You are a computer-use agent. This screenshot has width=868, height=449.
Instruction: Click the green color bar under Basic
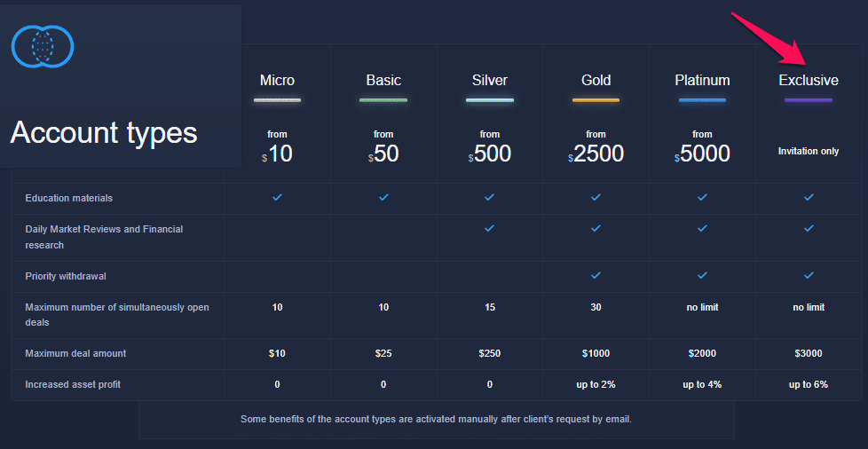383,100
